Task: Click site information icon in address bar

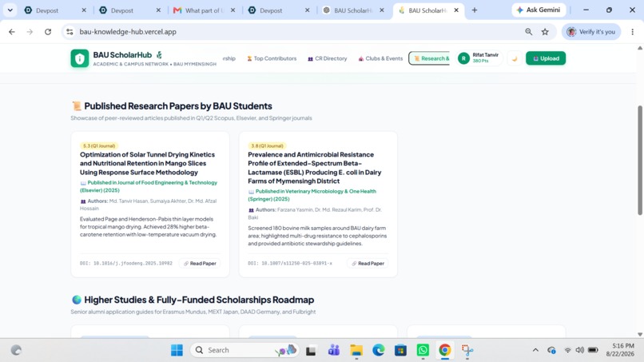Action: click(x=70, y=32)
